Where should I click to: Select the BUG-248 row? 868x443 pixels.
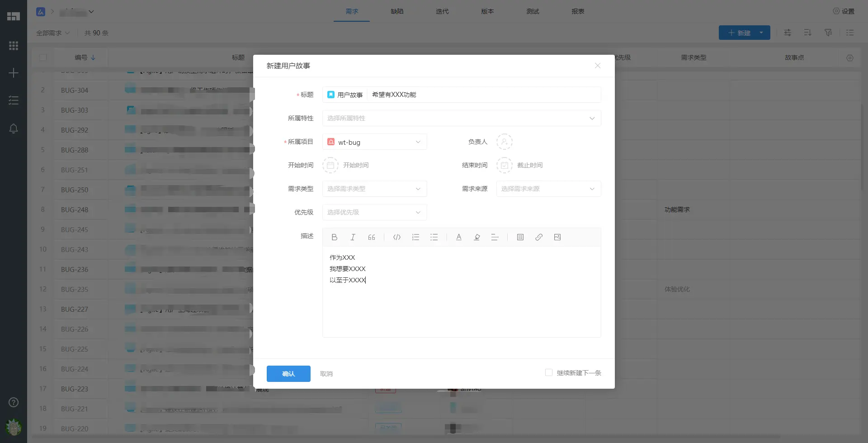(x=75, y=210)
